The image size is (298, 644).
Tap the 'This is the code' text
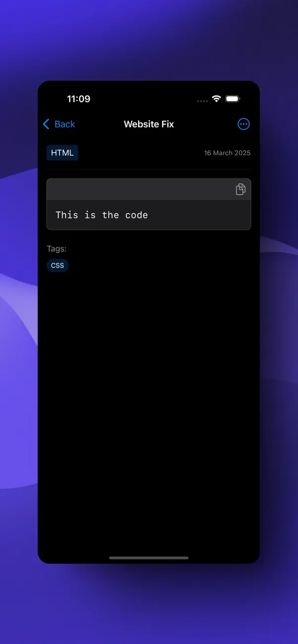click(102, 215)
